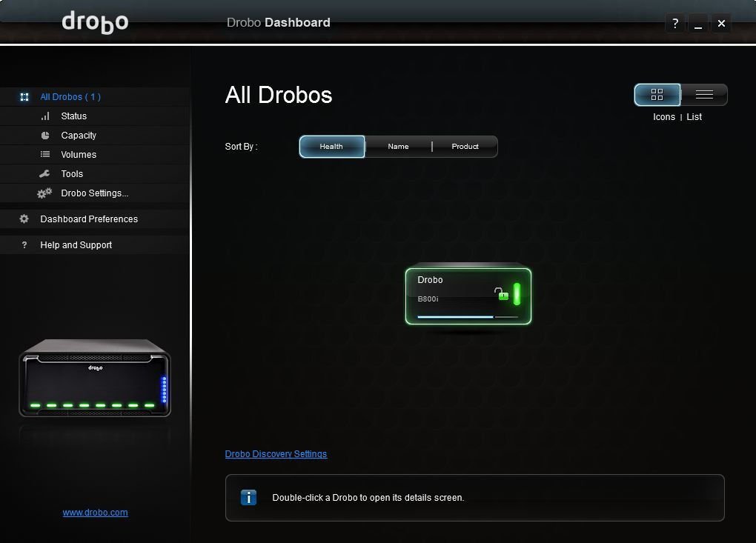Click the green unlocked padlock on Drobo card
Image resolution: width=756 pixels, height=543 pixels.
click(x=502, y=293)
